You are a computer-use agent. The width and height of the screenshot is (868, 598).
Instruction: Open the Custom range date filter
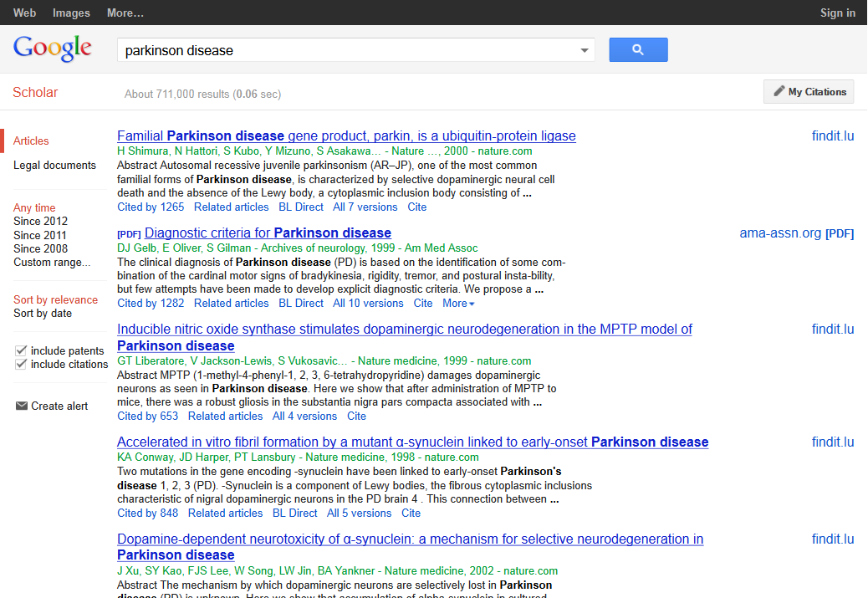52,262
